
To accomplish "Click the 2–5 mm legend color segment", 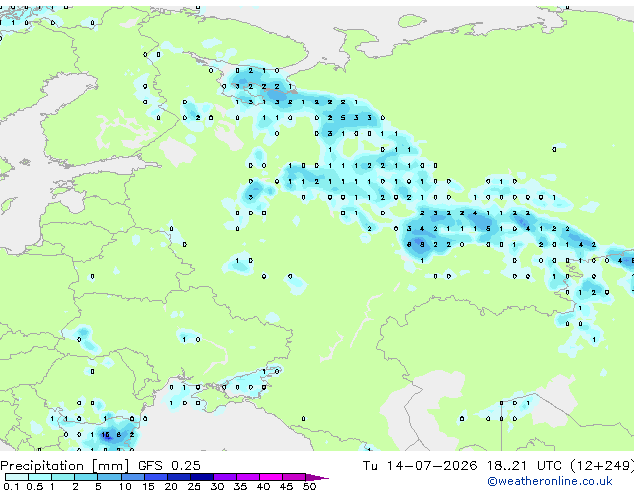I will (x=86, y=477).
